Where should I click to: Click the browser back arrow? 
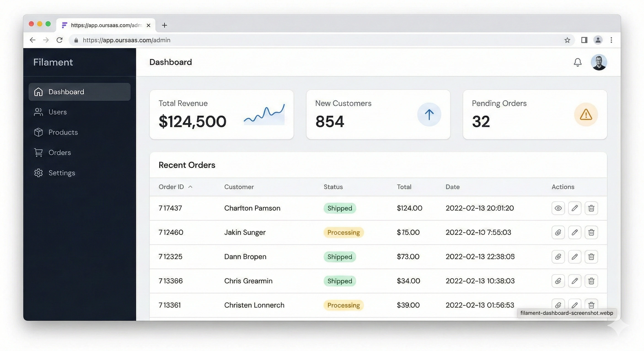tap(32, 40)
